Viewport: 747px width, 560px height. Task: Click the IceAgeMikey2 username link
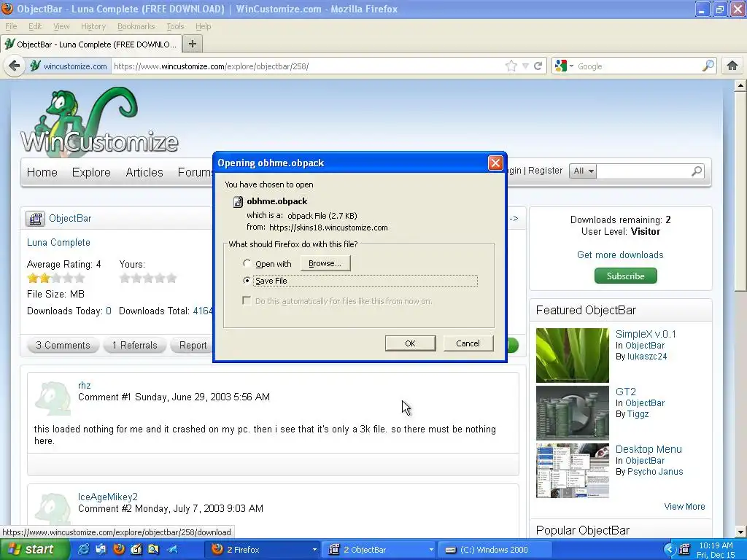108,497
